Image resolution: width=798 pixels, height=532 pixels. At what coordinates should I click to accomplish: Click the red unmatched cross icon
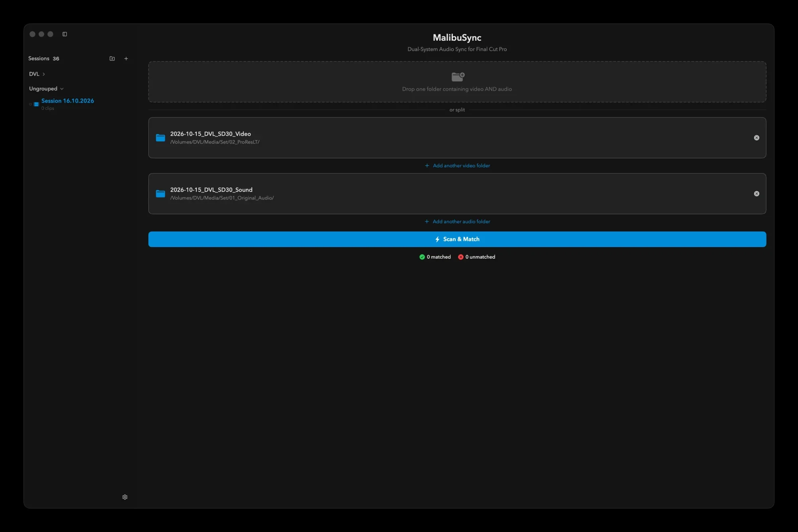coord(461,257)
